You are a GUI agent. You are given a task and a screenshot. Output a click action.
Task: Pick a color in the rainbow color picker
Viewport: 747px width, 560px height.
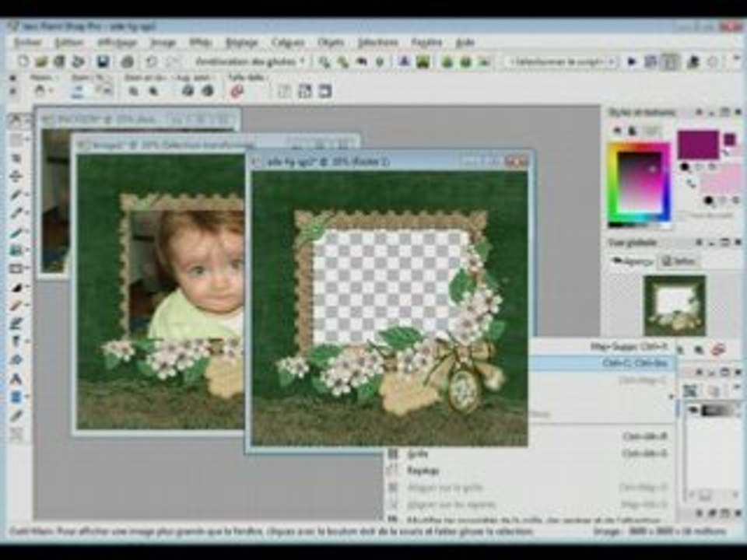[x=640, y=182]
